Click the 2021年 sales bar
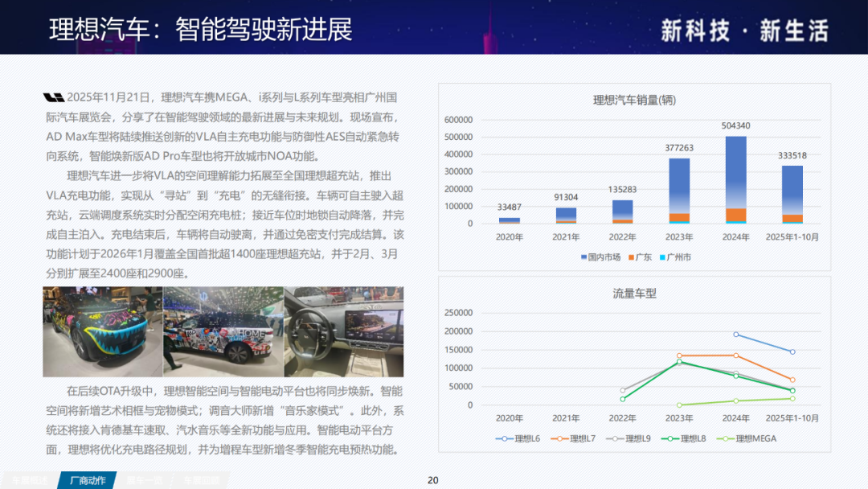This screenshot has width=868, height=489. (566, 216)
